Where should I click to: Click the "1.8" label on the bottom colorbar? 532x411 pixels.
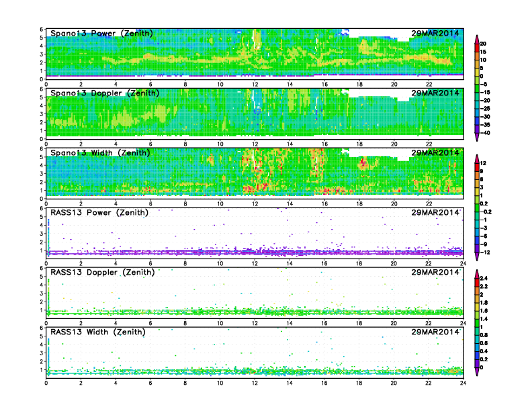[x=484, y=302]
